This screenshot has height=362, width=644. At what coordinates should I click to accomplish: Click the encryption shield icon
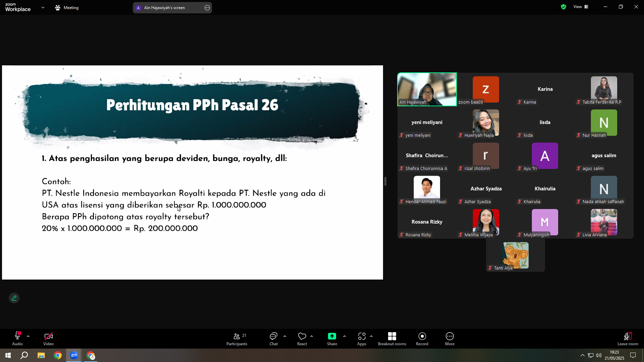coord(563,7)
